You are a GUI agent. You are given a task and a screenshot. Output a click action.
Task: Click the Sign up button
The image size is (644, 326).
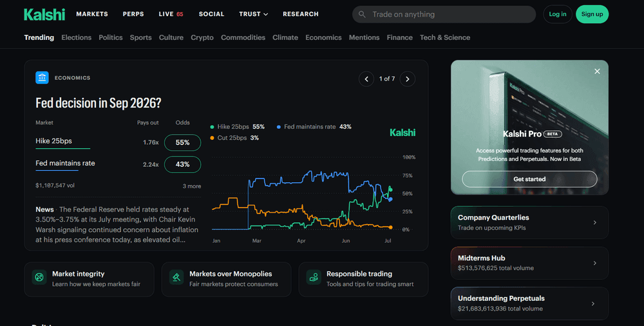click(x=592, y=14)
